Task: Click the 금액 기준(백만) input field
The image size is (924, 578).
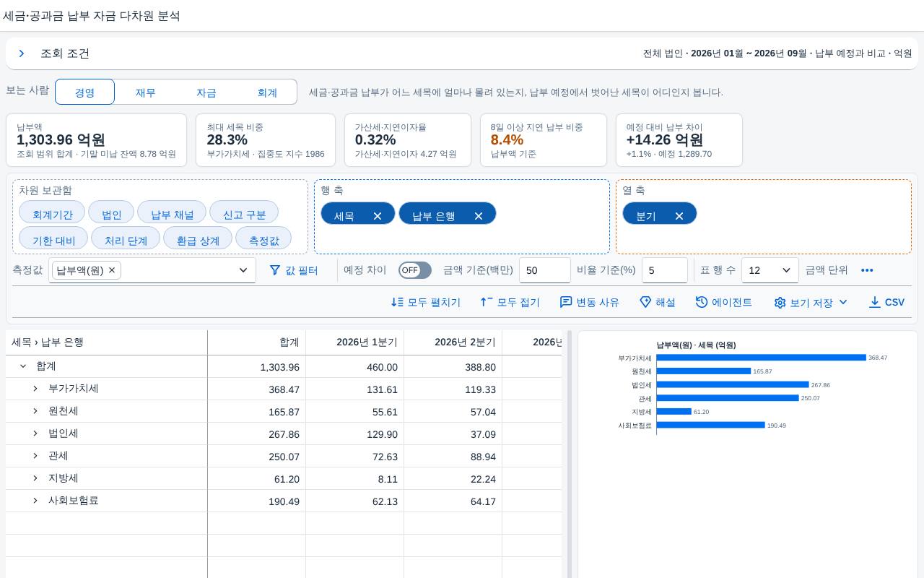Action: (x=545, y=270)
